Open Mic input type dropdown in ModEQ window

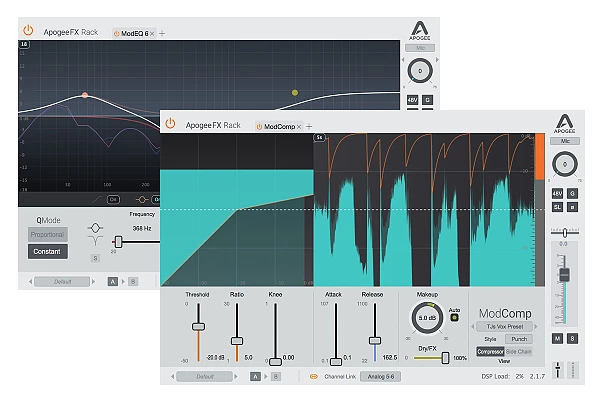tap(420, 48)
